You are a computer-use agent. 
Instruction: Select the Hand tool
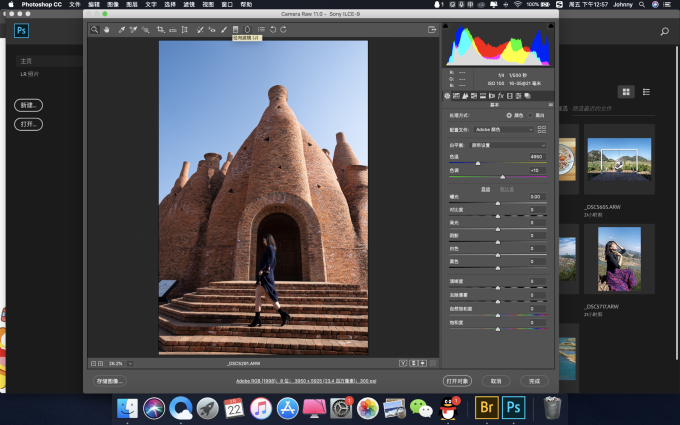tap(107, 30)
